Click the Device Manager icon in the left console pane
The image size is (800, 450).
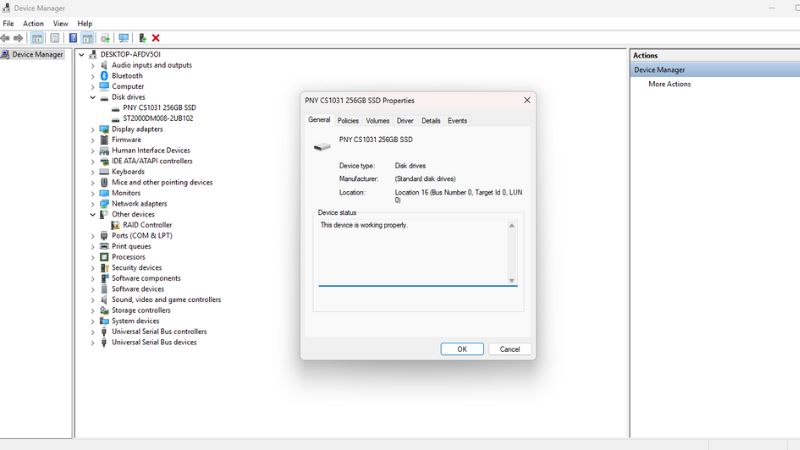point(5,55)
